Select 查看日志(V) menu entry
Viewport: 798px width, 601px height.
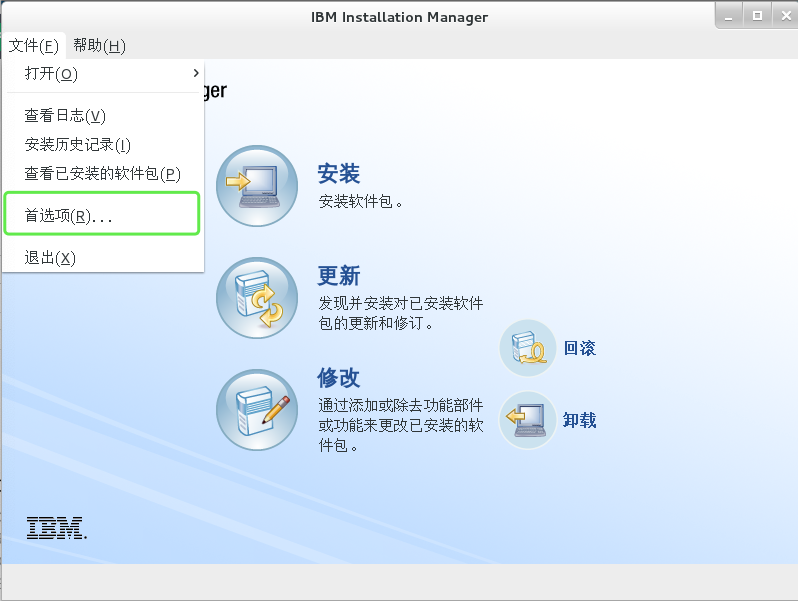click(x=103, y=116)
